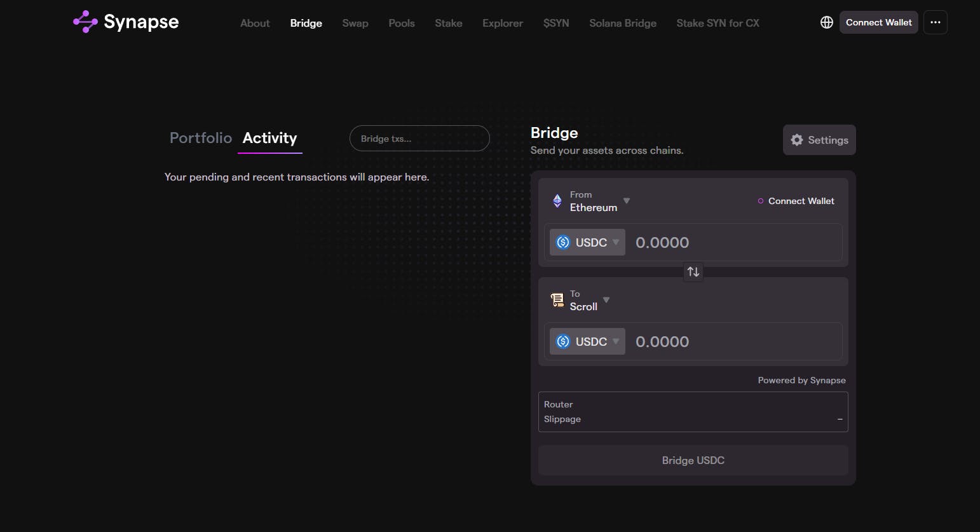980x532 pixels.
Task: Click the Bridge txs search field
Action: (419, 138)
